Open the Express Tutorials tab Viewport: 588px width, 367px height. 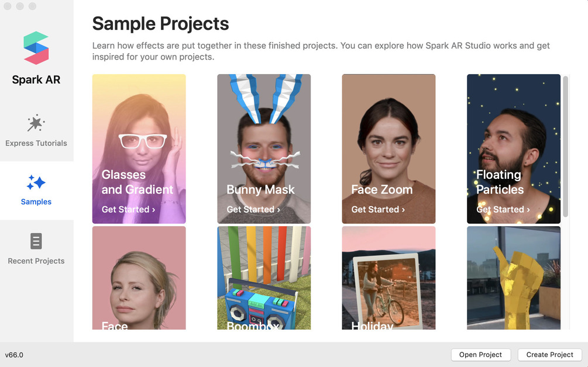[x=36, y=133]
